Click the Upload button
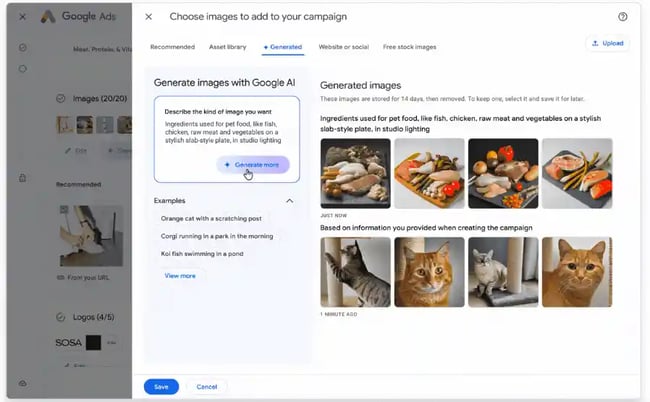This screenshot has height=402, width=650. click(607, 44)
